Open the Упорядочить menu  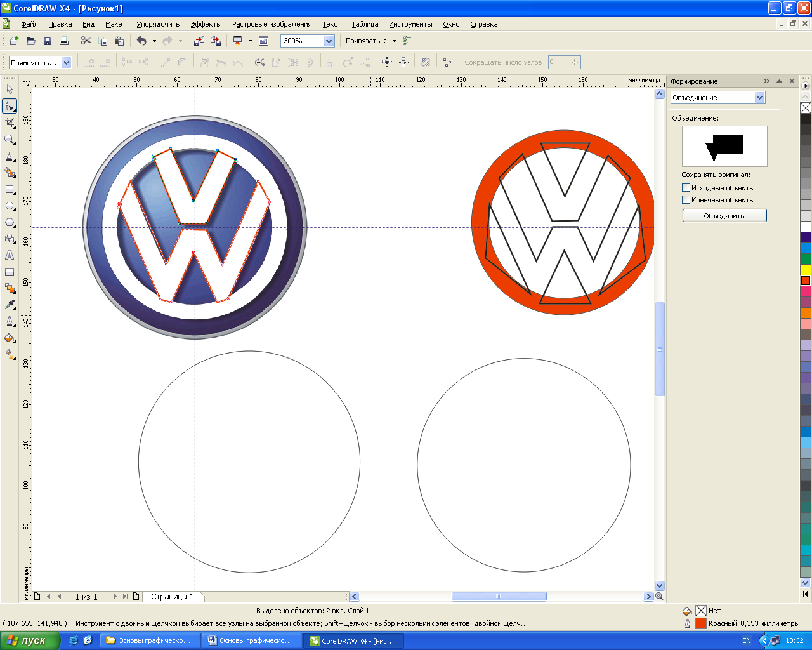158,24
